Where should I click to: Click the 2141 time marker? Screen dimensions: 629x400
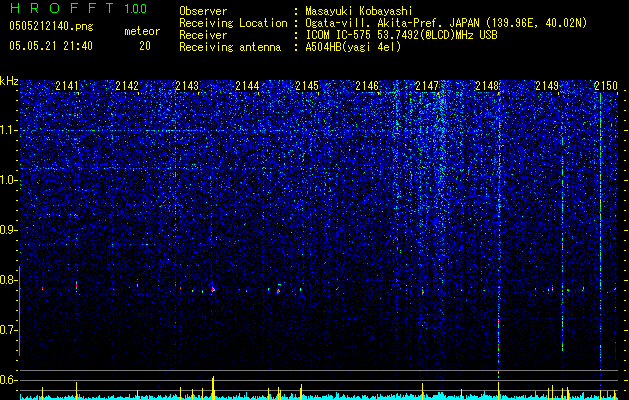(67, 85)
